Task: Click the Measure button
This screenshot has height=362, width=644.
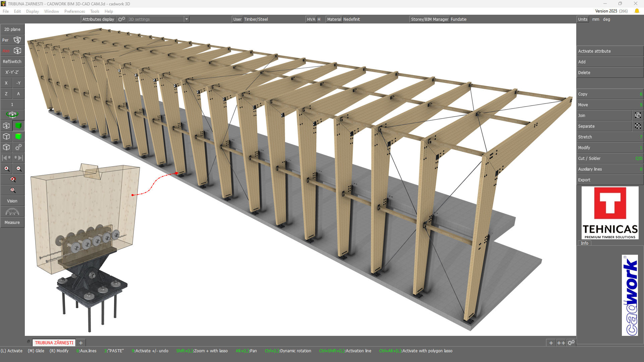Action: click(x=12, y=223)
